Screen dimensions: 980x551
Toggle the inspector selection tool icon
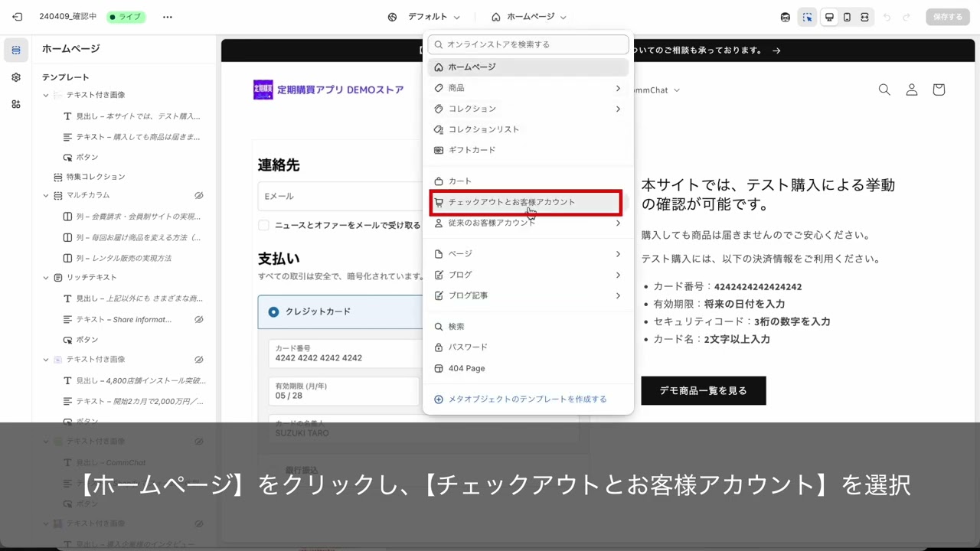[807, 17]
